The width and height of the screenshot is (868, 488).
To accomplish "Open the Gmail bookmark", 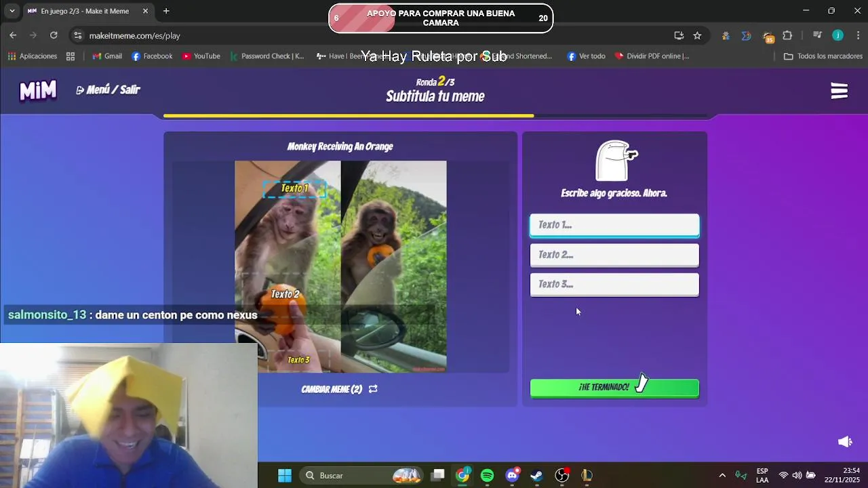I will click(x=107, y=56).
